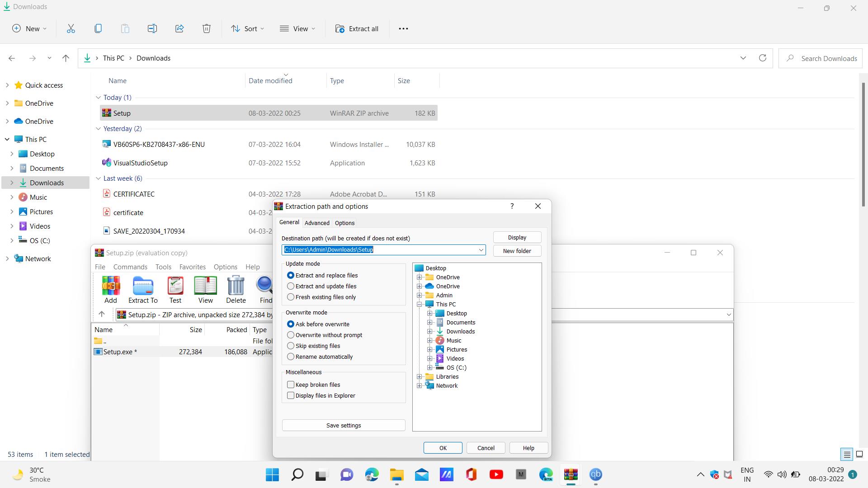This screenshot has width=868, height=488.
Task: Click the Explorer Share icon
Action: [x=179, y=28]
